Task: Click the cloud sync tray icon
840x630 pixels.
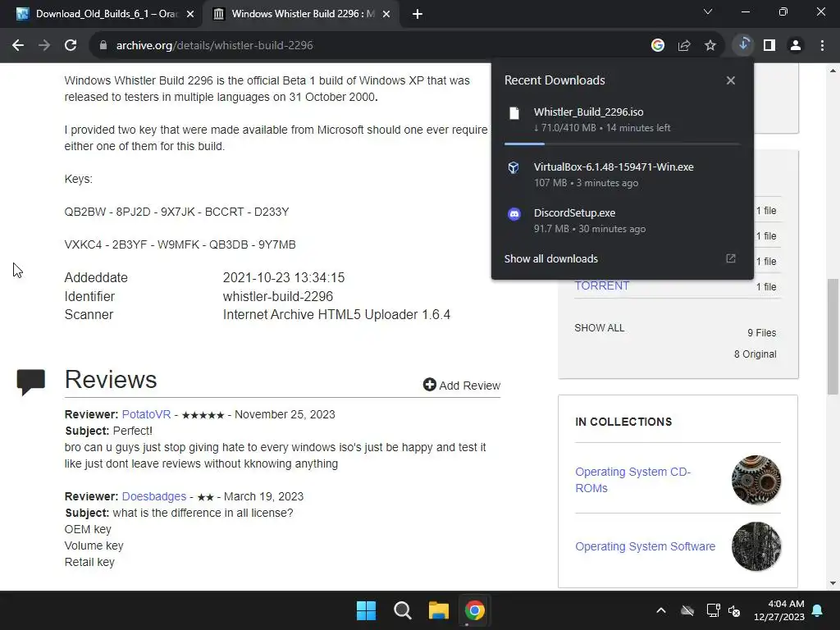Action: pos(687,610)
